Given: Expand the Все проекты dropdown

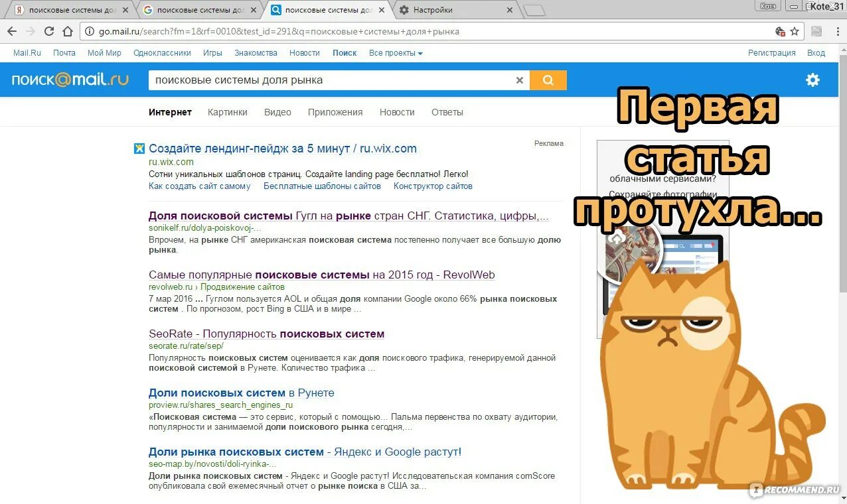Looking at the screenshot, I should [396, 53].
